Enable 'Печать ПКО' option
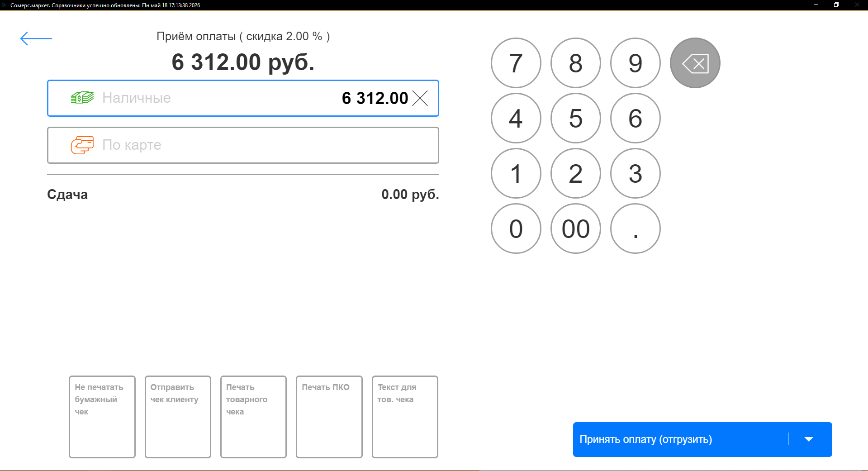868x471 pixels. [x=329, y=417]
